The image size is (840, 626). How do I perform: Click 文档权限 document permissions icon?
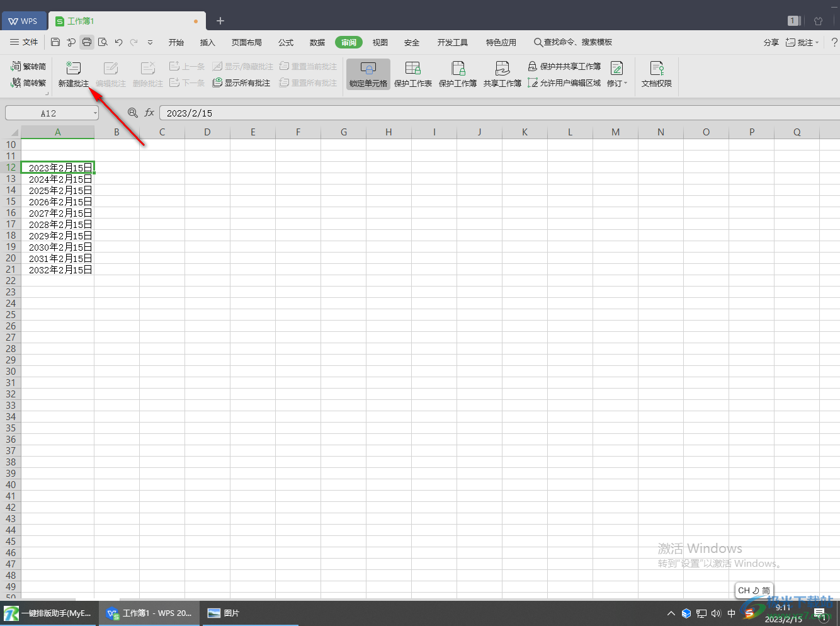657,74
